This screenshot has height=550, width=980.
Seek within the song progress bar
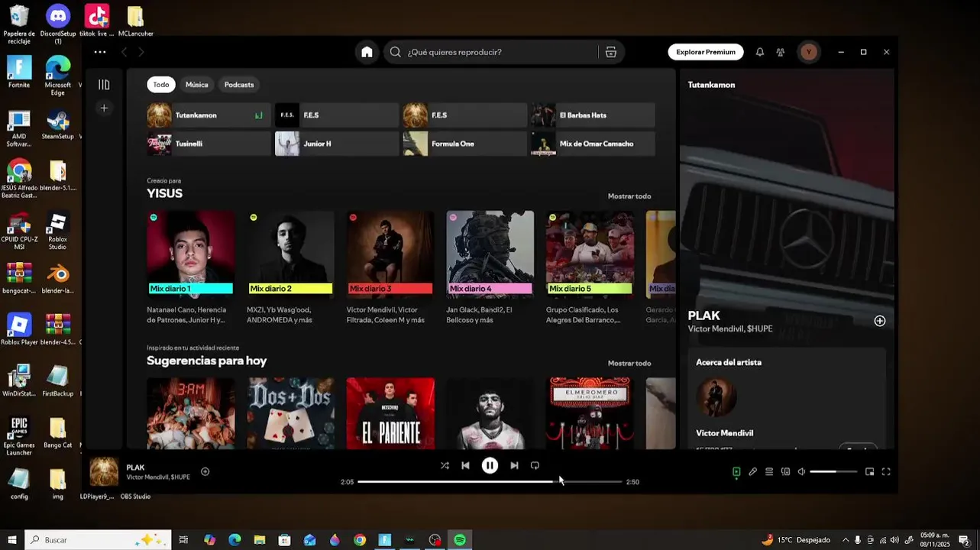pyautogui.click(x=490, y=482)
